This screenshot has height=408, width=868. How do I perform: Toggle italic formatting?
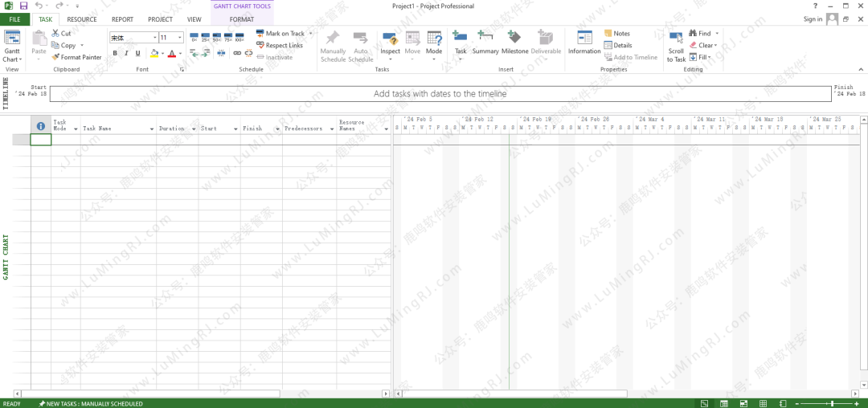point(126,54)
